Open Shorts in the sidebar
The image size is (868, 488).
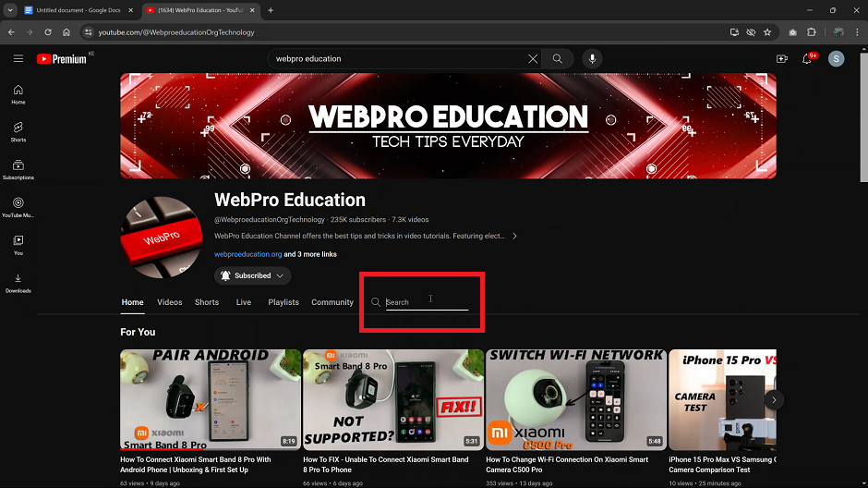point(18,132)
